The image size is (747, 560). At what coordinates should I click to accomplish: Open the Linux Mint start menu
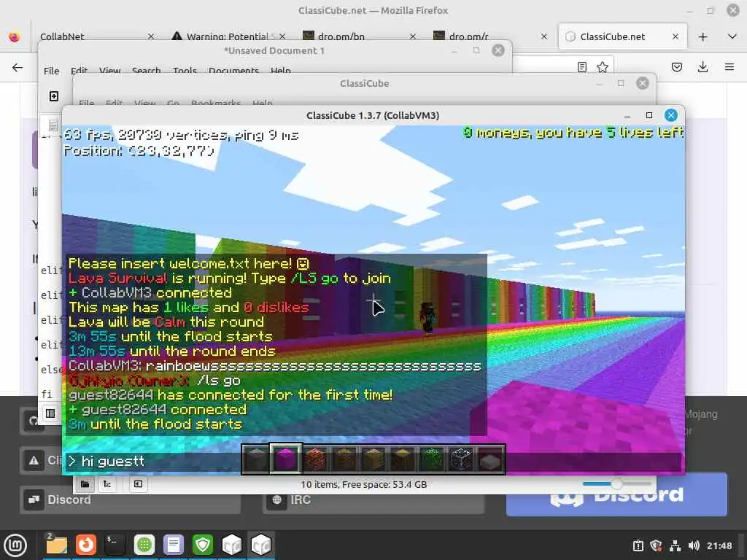point(15,545)
